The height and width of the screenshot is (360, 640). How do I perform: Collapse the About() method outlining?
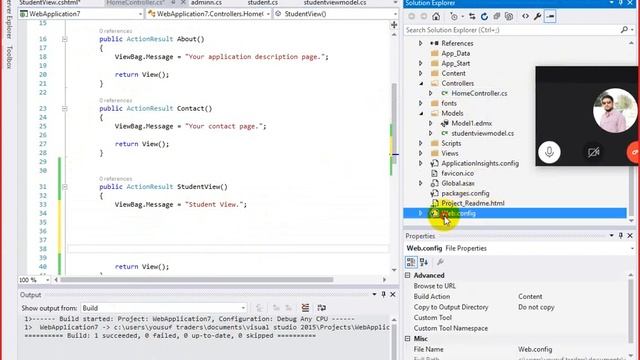(x=64, y=39)
